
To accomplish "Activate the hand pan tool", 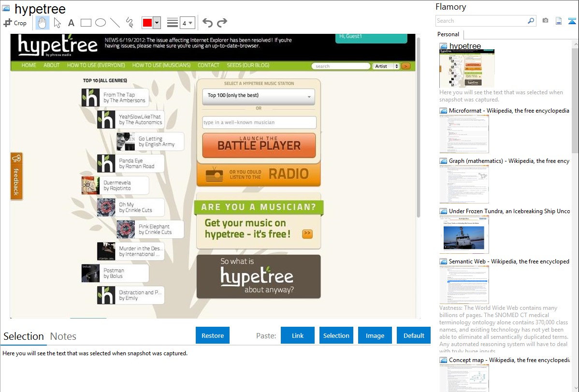I will [x=42, y=23].
